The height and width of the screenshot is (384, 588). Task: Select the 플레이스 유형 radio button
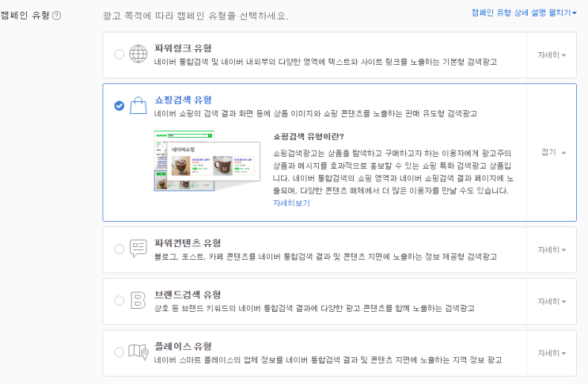click(119, 352)
